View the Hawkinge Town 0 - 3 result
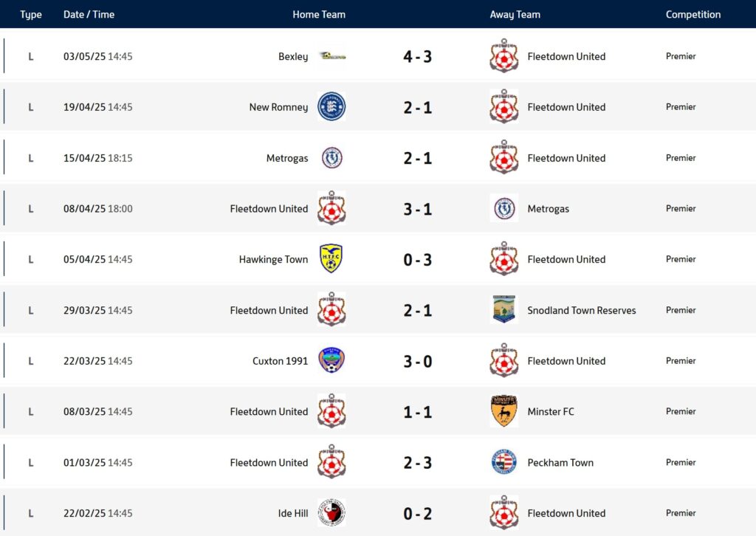Viewport: 756px width, 536px height. [x=418, y=260]
